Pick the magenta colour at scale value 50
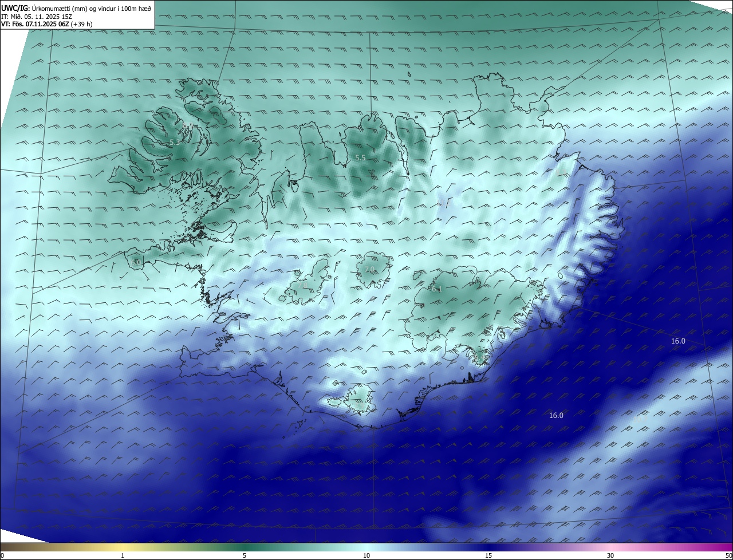 click(729, 547)
